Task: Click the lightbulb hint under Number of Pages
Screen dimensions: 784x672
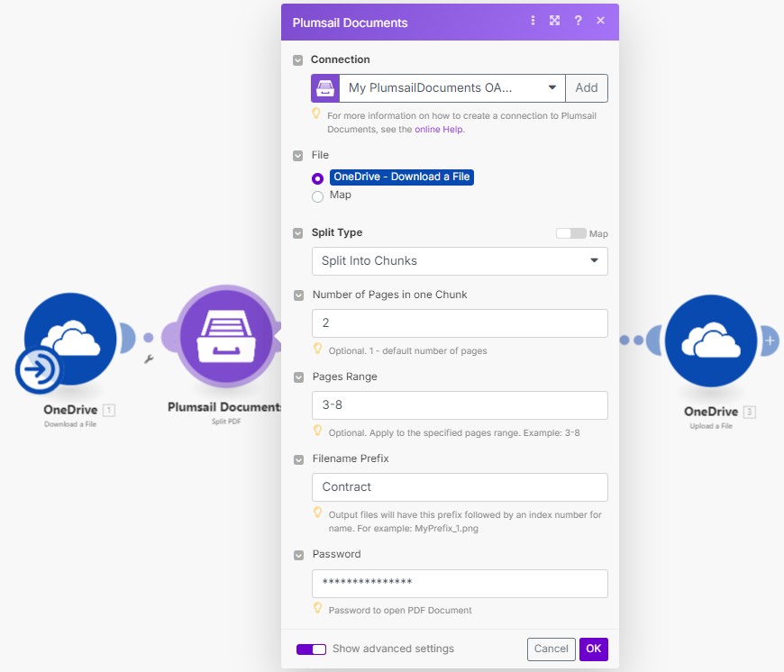Action: (317, 349)
